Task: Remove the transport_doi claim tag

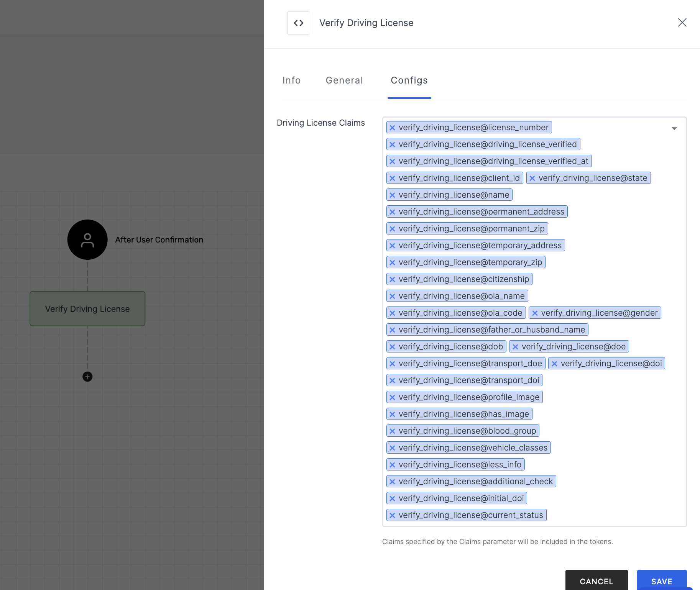Action: point(392,380)
